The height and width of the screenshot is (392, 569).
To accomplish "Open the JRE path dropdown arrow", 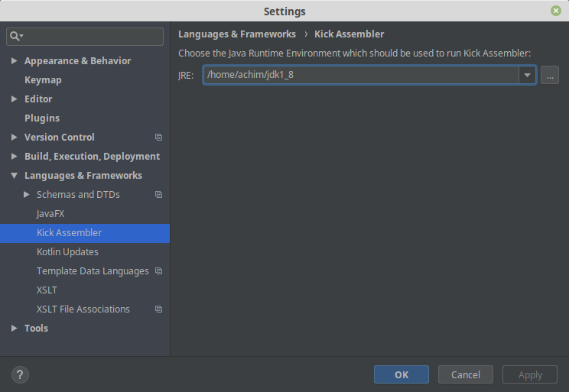I will [x=527, y=75].
